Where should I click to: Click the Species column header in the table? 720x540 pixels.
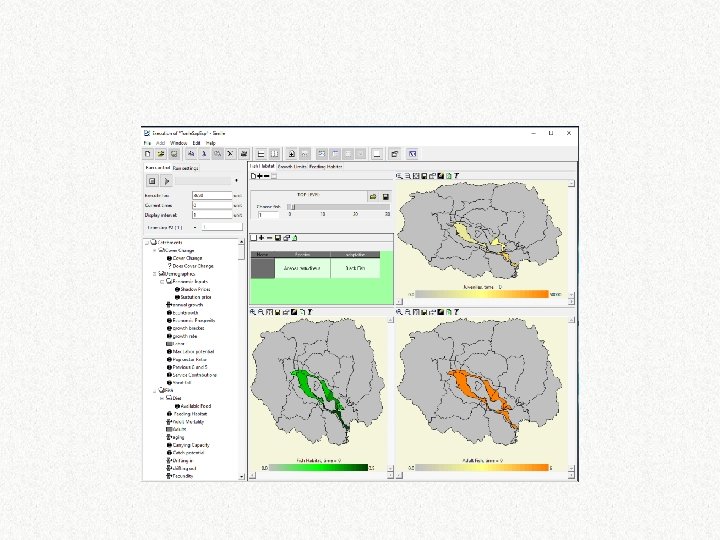302,254
